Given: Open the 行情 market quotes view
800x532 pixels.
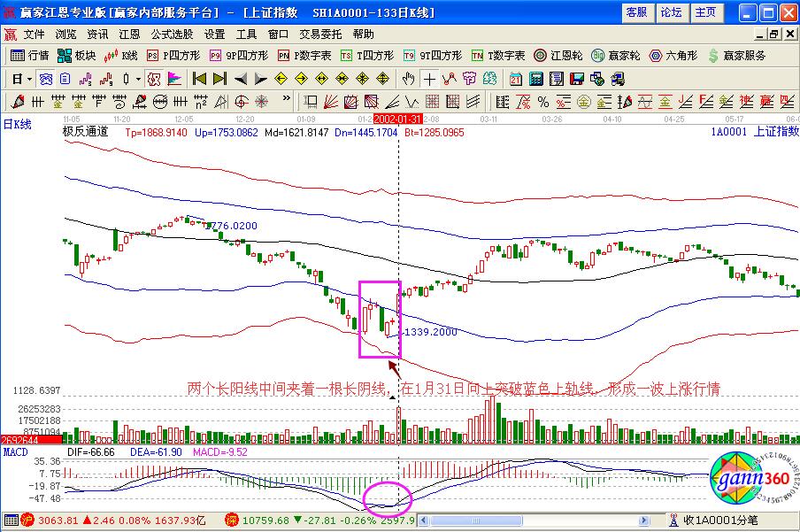Looking at the screenshot, I should coord(30,55).
